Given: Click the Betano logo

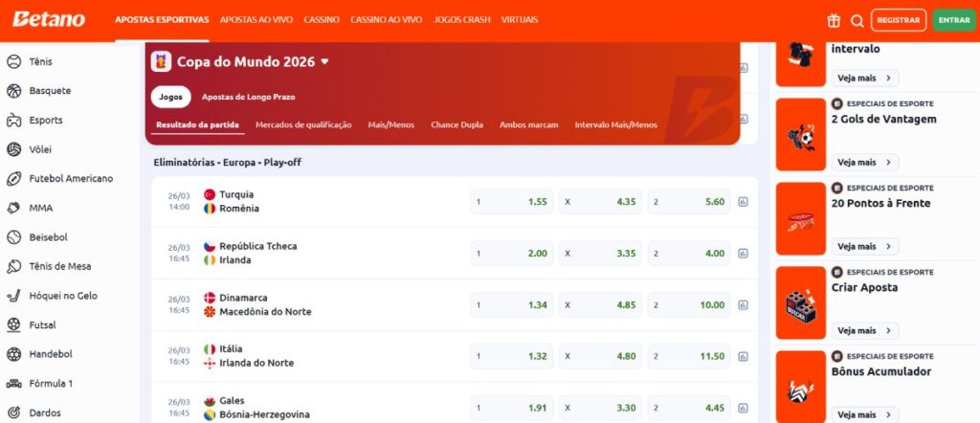Looking at the screenshot, I should (x=49, y=19).
